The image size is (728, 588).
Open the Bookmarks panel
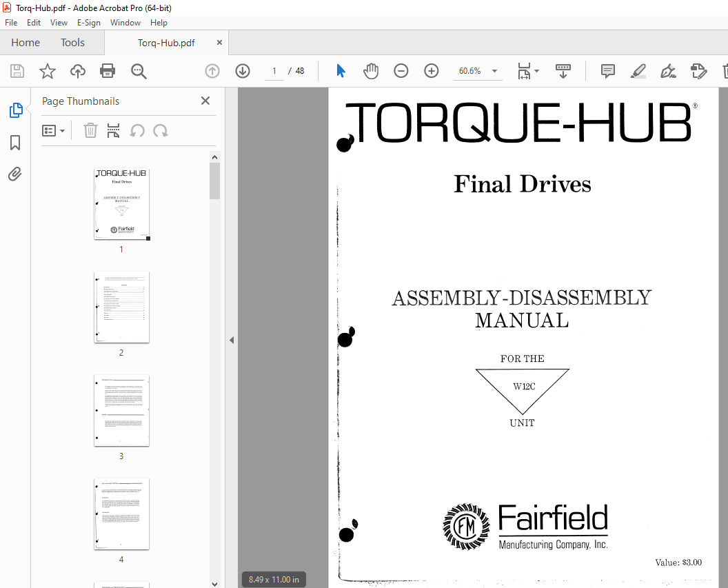(x=15, y=142)
